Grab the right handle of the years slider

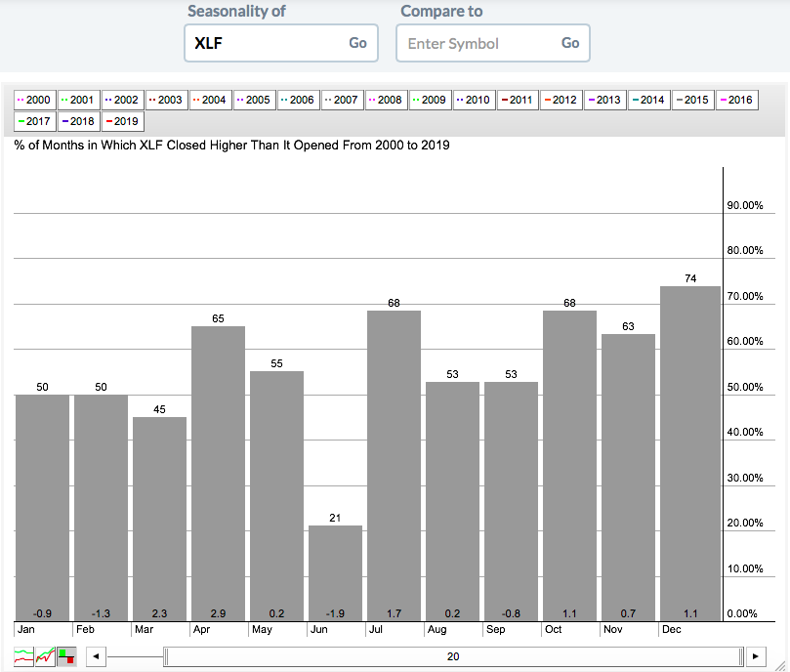[741, 656]
